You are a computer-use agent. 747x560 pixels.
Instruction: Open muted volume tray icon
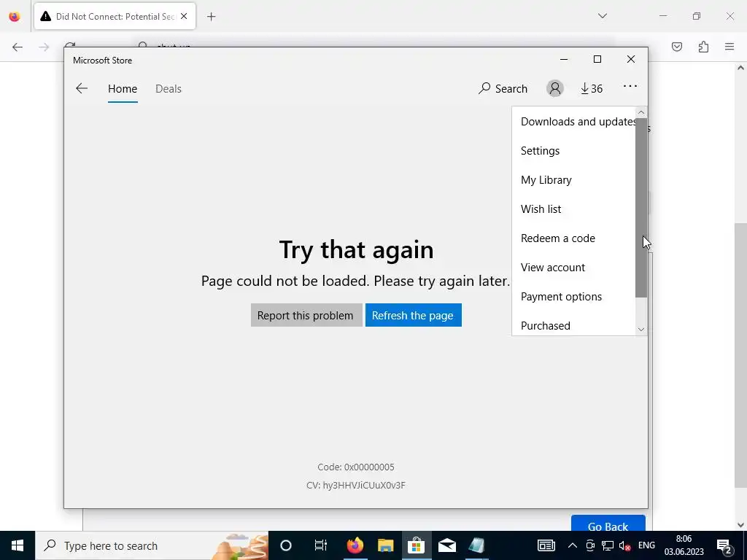(x=624, y=545)
